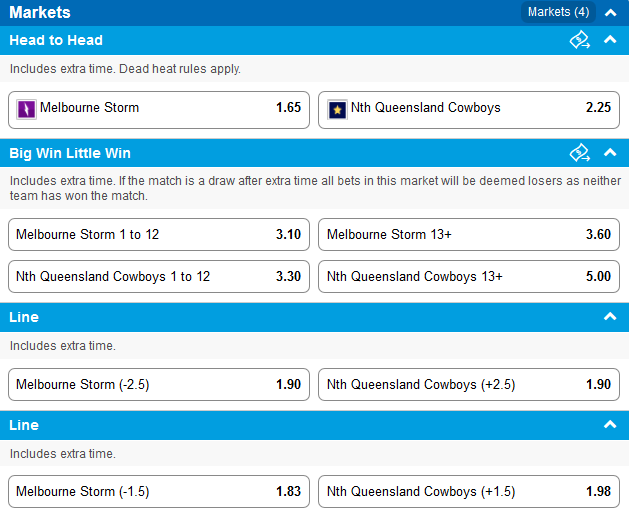The height and width of the screenshot is (515, 629).
Task: Open the Markets (4) filter
Action: 558,12
